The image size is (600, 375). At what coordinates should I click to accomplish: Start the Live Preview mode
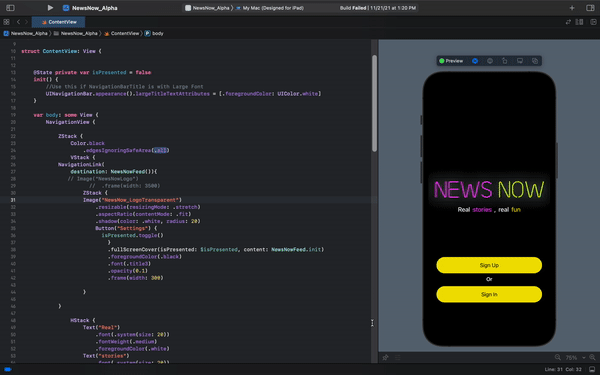475,61
